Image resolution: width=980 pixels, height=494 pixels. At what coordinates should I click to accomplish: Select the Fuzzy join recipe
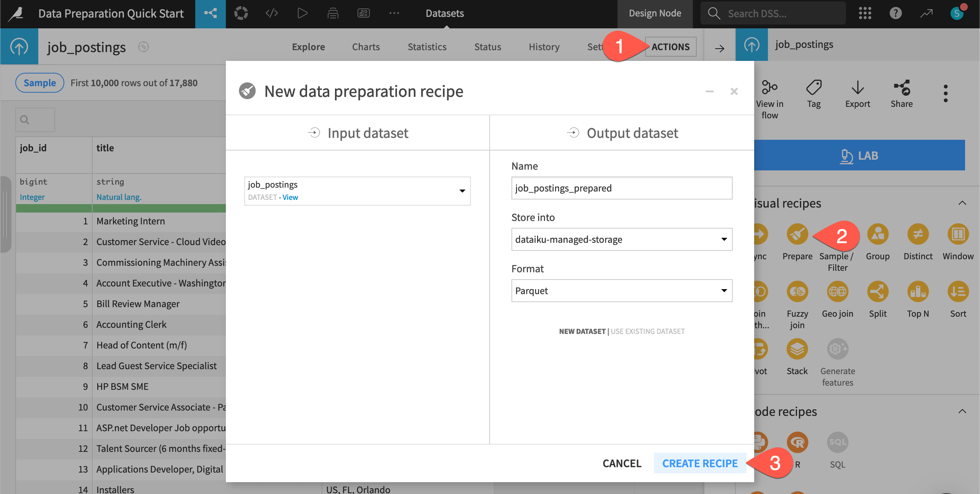click(x=797, y=292)
